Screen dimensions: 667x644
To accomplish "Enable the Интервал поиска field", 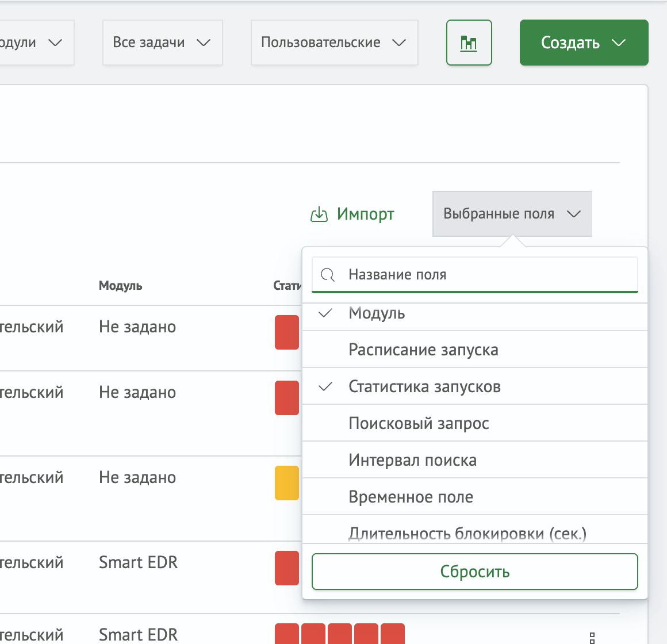I will [475, 460].
